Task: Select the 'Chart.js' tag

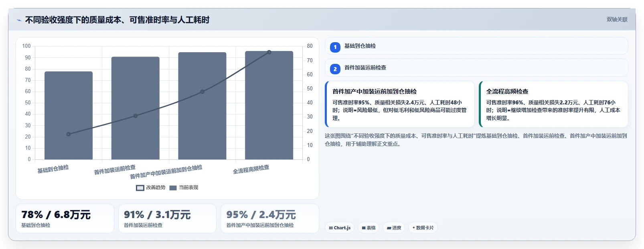Action: click(x=340, y=228)
